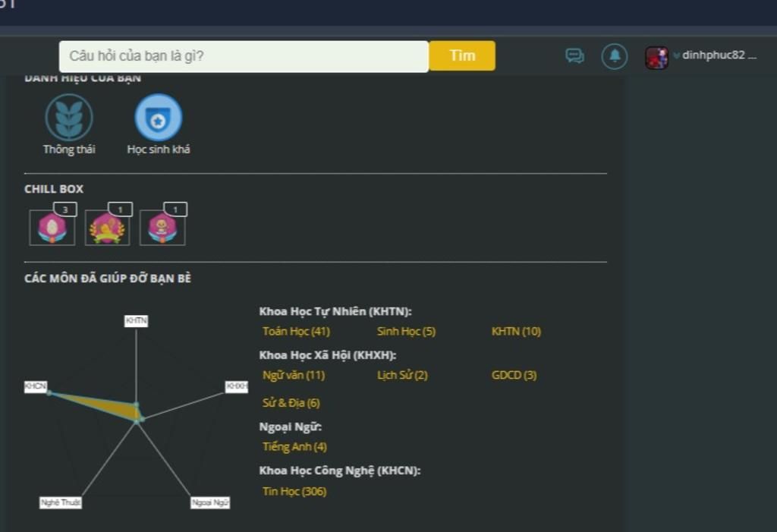This screenshot has width=777, height=532.
Task: Open Toán Học (41) subject link
Action: (297, 331)
